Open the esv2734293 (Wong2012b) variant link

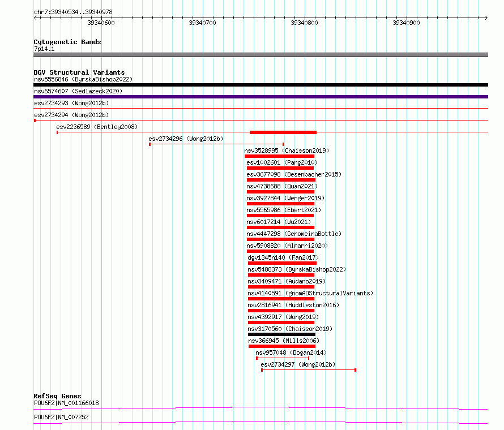tap(71, 103)
